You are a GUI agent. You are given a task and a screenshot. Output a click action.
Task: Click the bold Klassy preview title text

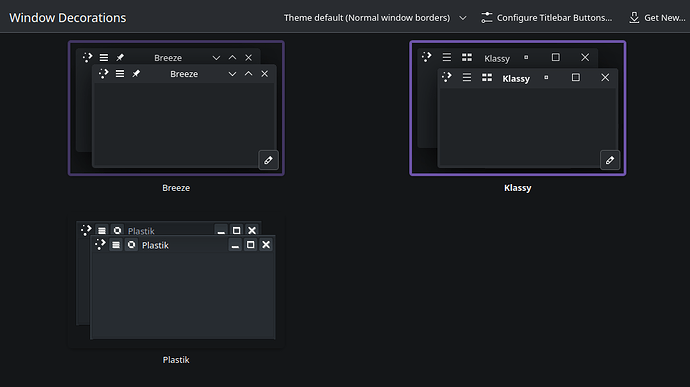516,79
